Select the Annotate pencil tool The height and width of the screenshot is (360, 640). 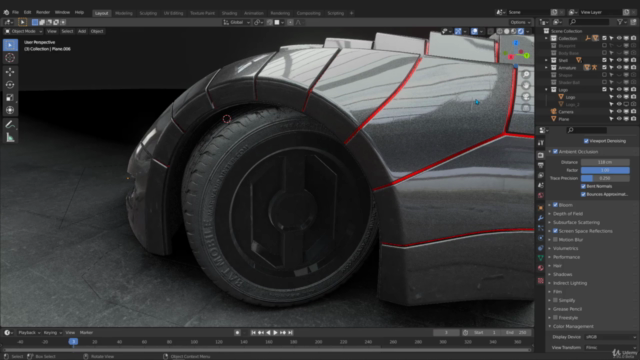[10, 125]
